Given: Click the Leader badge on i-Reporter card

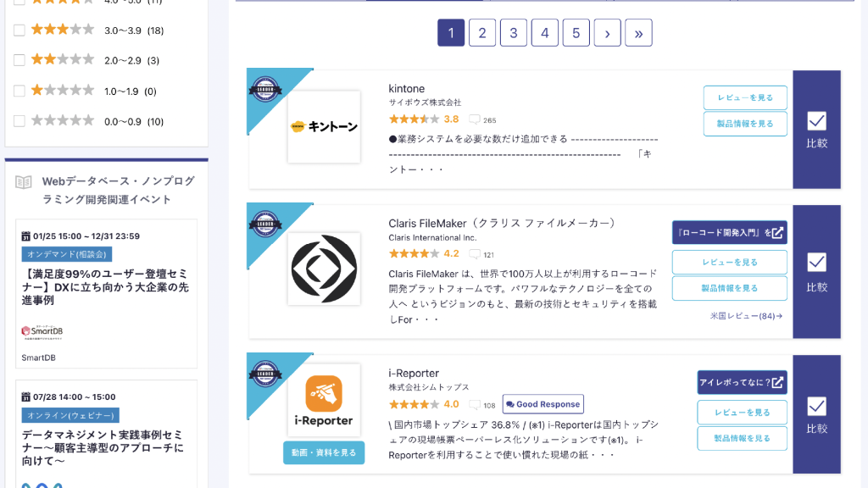Looking at the screenshot, I should click(x=265, y=373).
